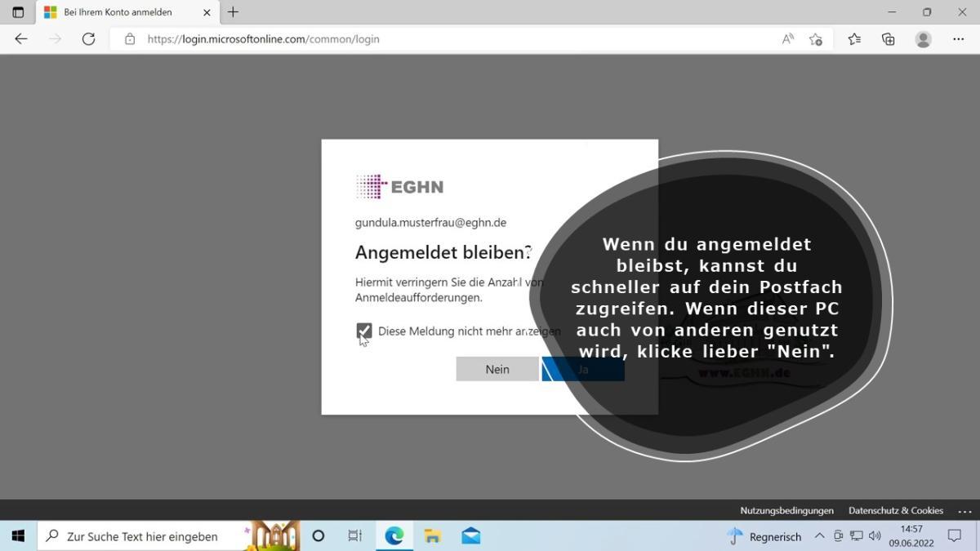Open the Collections icon
Screen dimensions: 980x551
click(x=889, y=39)
